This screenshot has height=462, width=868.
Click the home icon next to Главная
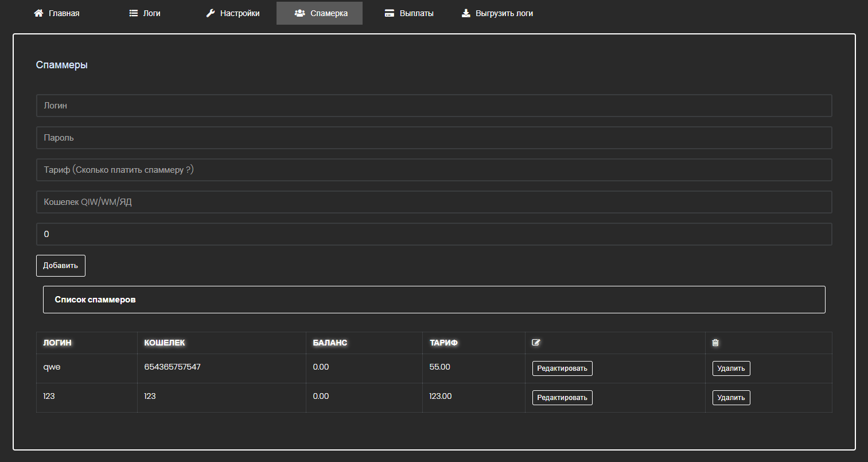click(x=38, y=13)
